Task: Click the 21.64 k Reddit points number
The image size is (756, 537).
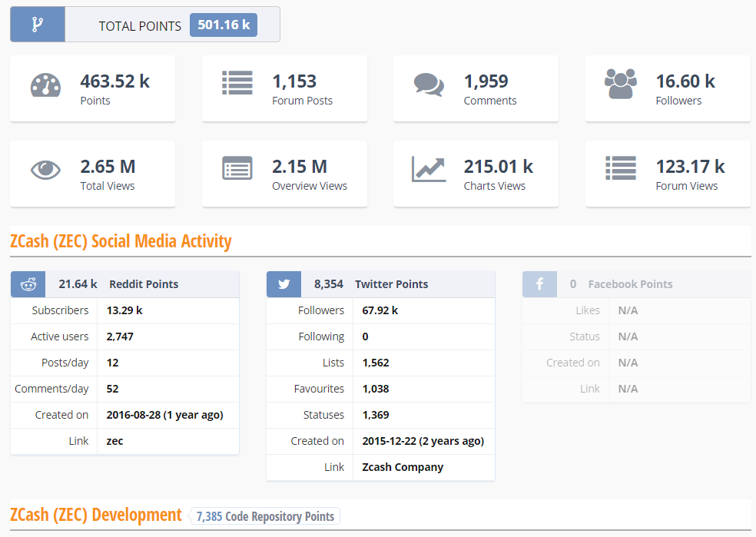Action: pyautogui.click(x=78, y=284)
